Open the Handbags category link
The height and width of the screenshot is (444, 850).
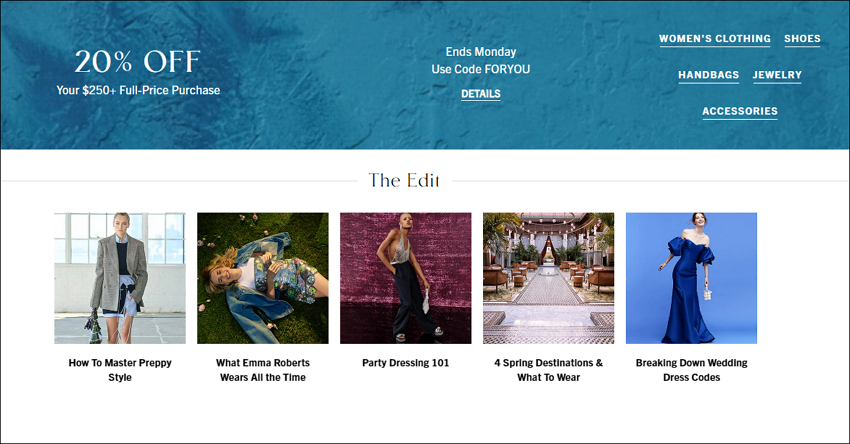pos(709,75)
